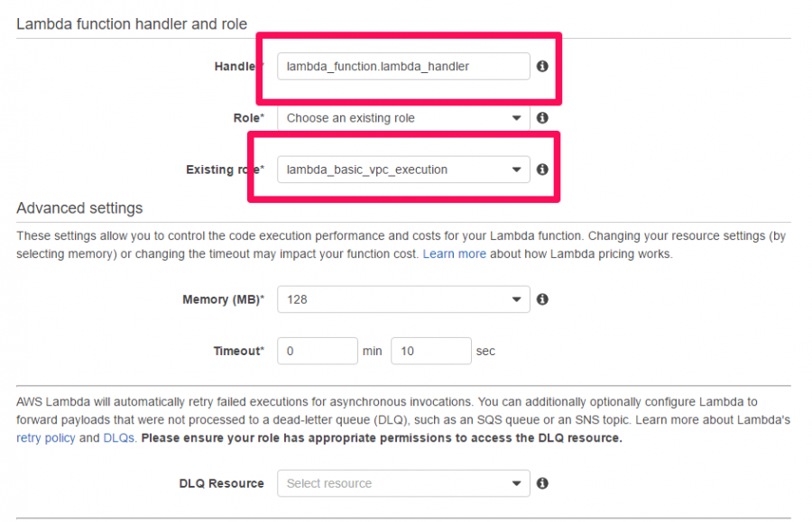The image size is (812, 522).
Task: Click the Timeout minutes input field
Action: 318,351
